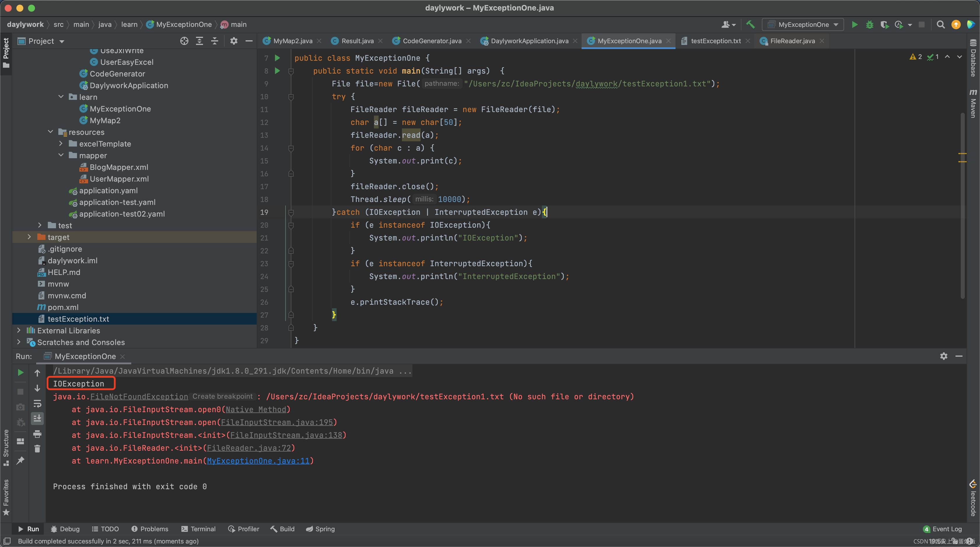Expand the excelTemplate folder

[61, 144]
